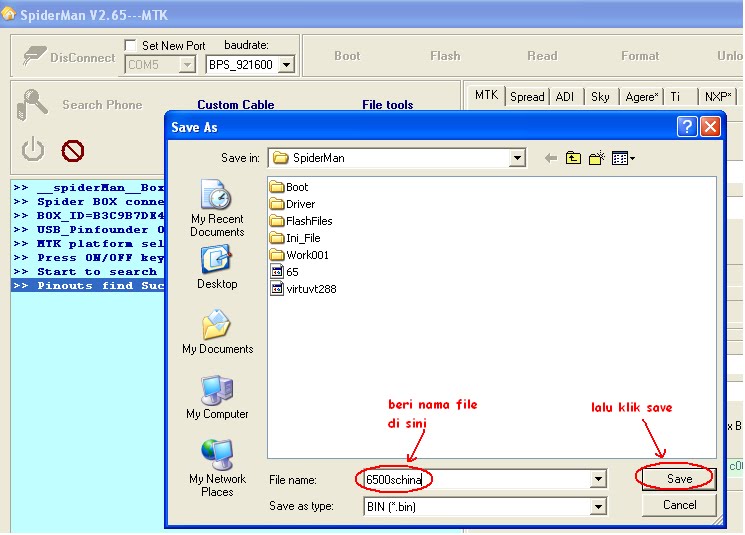This screenshot has height=535, width=745.
Task: Select log line 'Pinouts find Suc'
Action: 88,286
